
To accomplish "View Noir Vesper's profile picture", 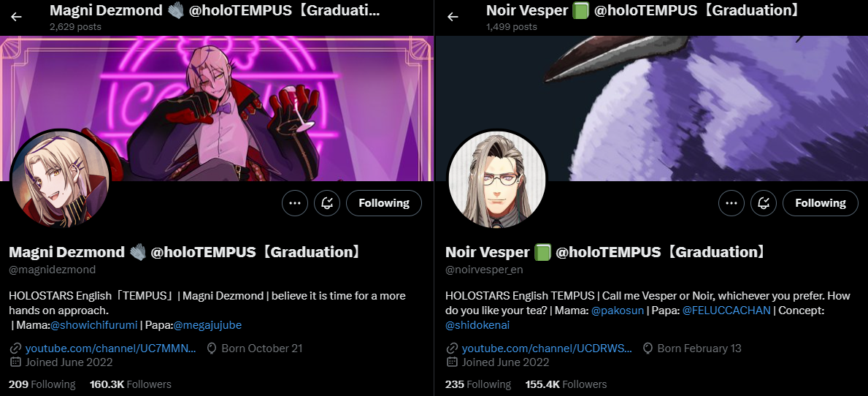I will (x=497, y=179).
